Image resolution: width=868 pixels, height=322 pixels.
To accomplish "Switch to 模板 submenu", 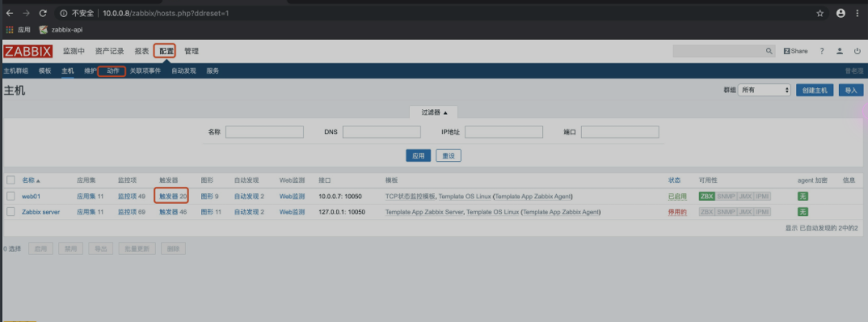I will pos(44,71).
